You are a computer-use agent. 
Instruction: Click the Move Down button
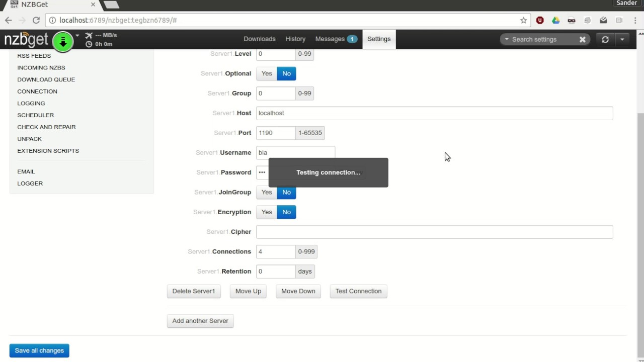point(298,291)
